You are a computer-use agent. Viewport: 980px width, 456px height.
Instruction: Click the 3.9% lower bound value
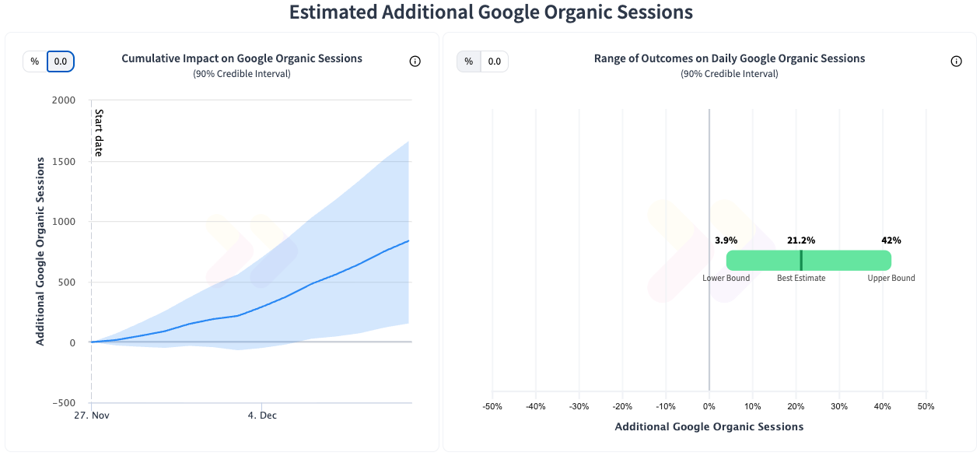click(x=726, y=240)
